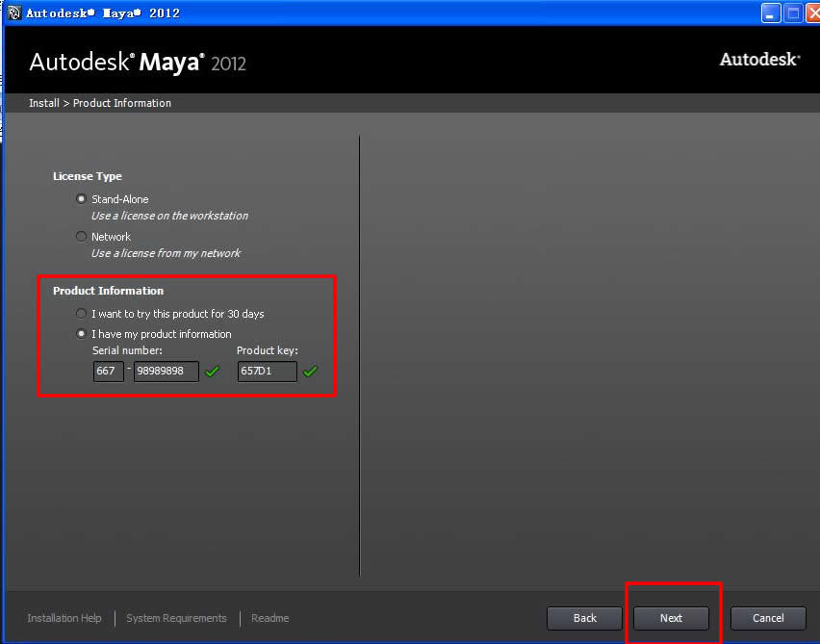The width and height of the screenshot is (820, 644).
Task: Open the System Requirements link
Action: 176,618
